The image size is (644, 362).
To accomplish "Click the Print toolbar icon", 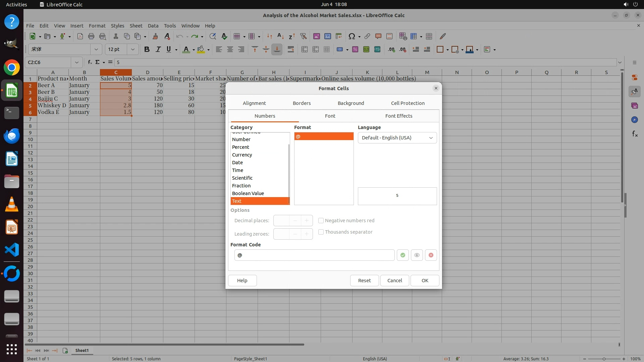I will point(91,36).
